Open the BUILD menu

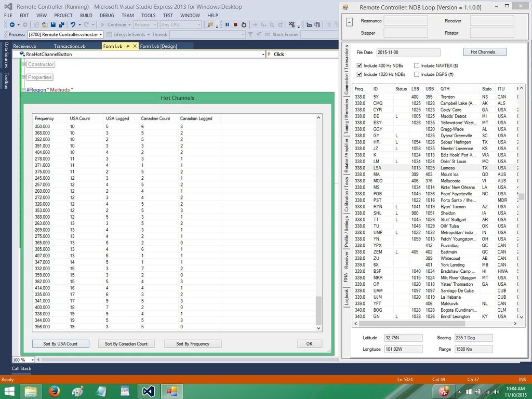click(86, 15)
